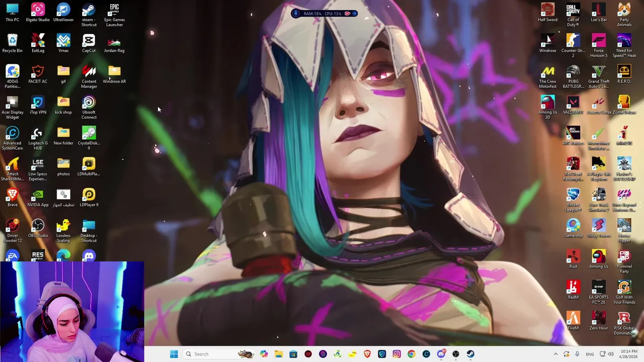The image size is (644, 362).
Task: Launch Party Animals game
Action: (624, 15)
